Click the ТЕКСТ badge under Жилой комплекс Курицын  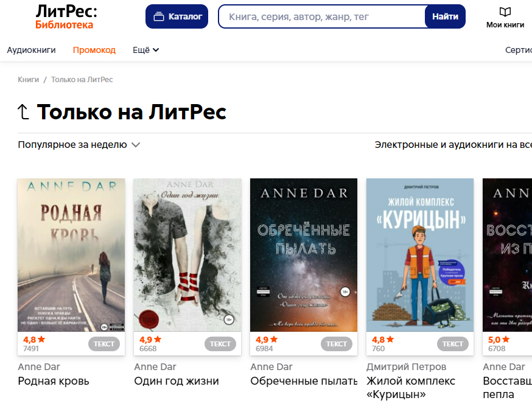[x=453, y=344]
